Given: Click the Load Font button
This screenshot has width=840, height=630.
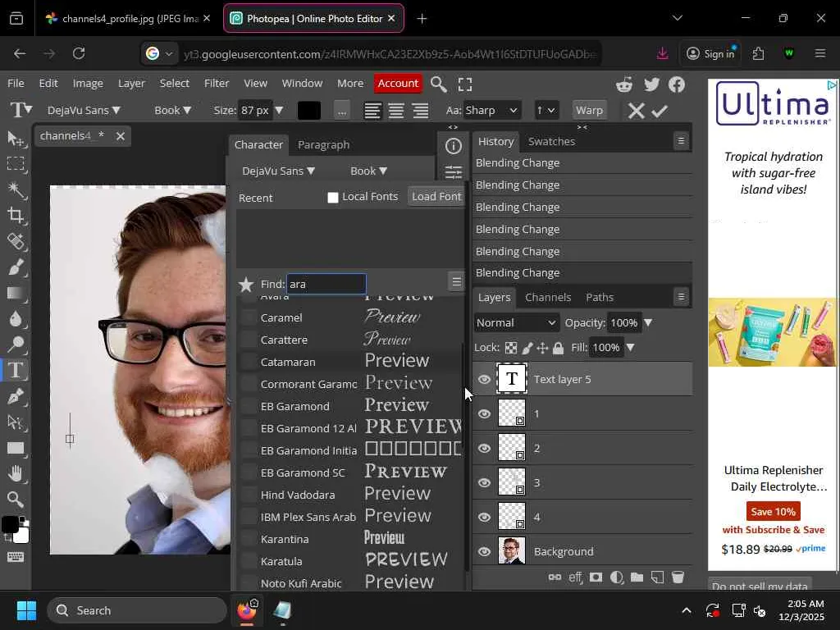Looking at the screenshot, I should coord(436,197).
